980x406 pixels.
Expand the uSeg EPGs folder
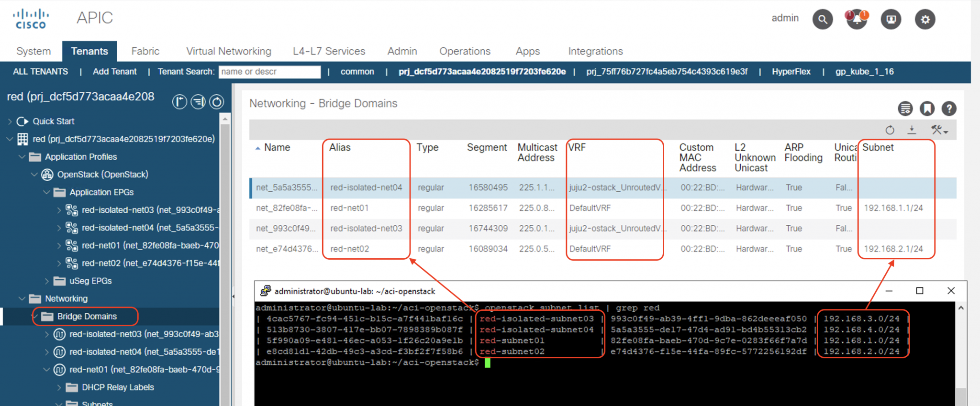[x=47, y=281]
